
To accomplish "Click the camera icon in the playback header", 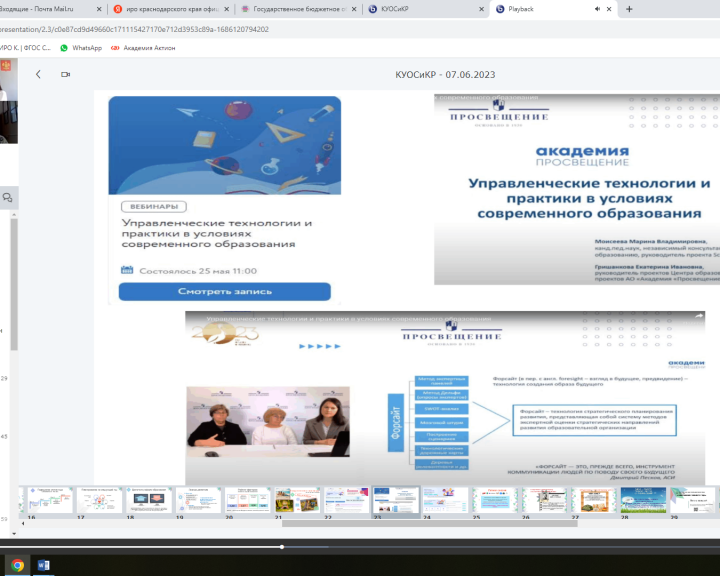I will coord(66,74).
